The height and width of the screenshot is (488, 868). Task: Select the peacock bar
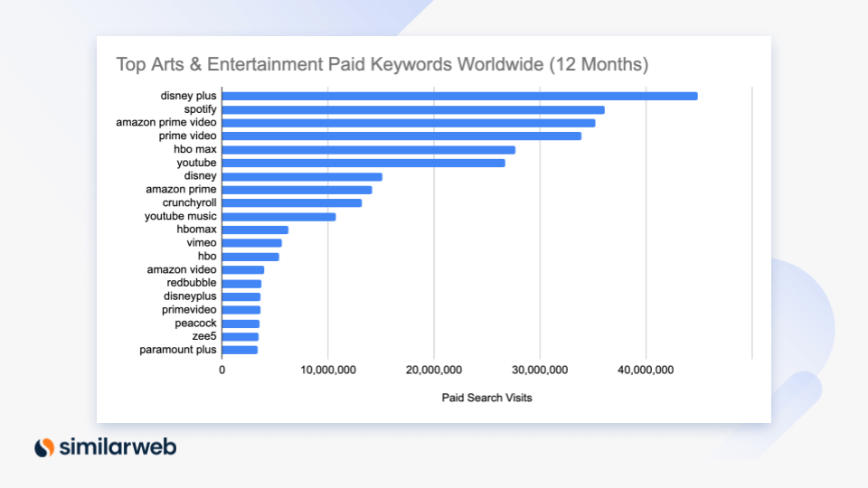pos(241,324)
